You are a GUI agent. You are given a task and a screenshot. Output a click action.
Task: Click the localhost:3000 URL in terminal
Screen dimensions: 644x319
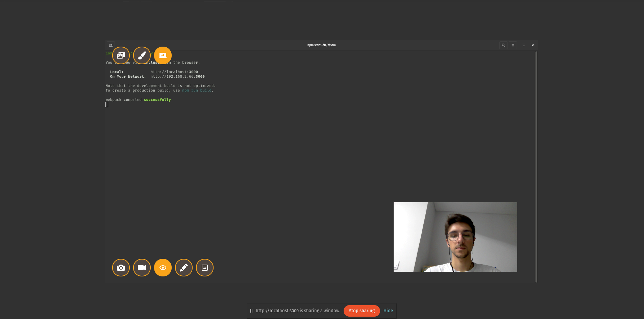pos(174,72)
